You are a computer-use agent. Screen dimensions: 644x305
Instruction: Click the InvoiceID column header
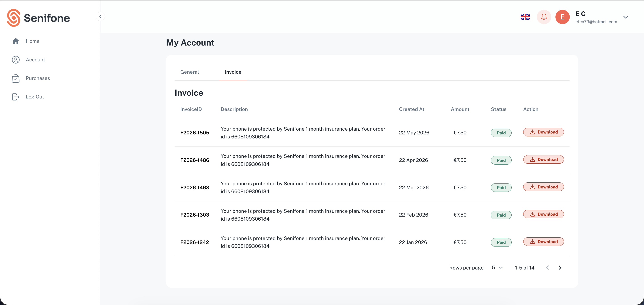point(191,109)
